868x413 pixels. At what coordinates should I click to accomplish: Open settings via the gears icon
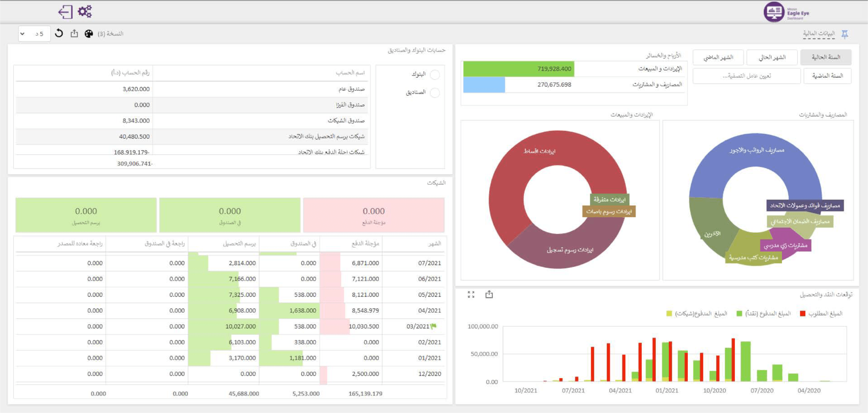coord(85,11)
